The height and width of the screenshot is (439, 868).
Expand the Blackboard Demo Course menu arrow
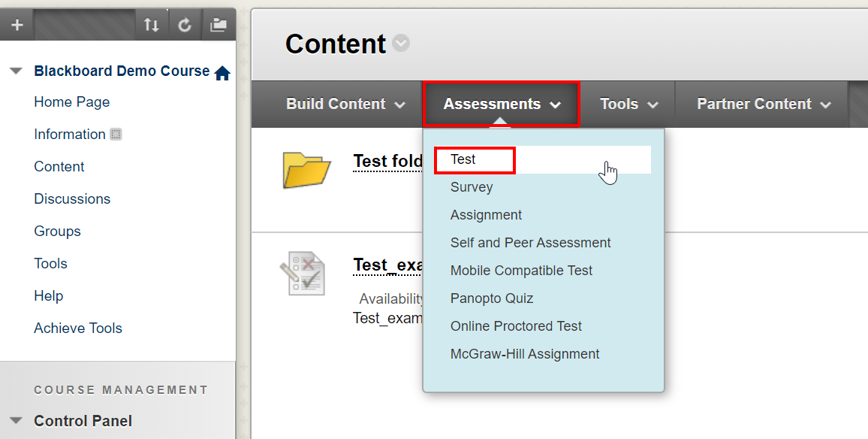[x=16, y=70]
